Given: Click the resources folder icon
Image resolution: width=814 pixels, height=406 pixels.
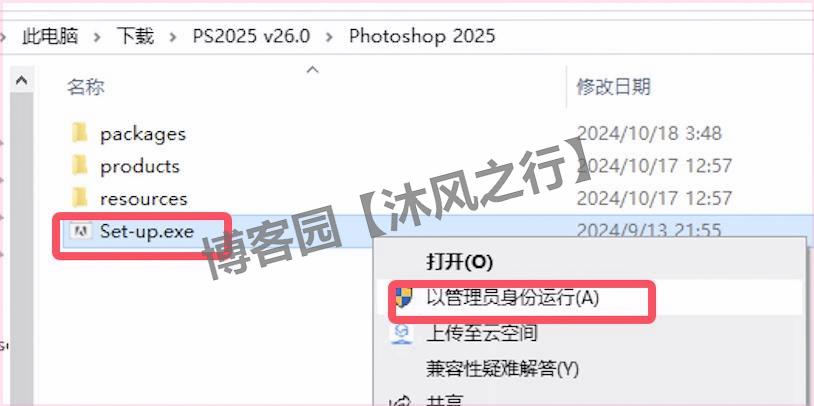Looking at the screenshot, I should (x=79, y=198).
